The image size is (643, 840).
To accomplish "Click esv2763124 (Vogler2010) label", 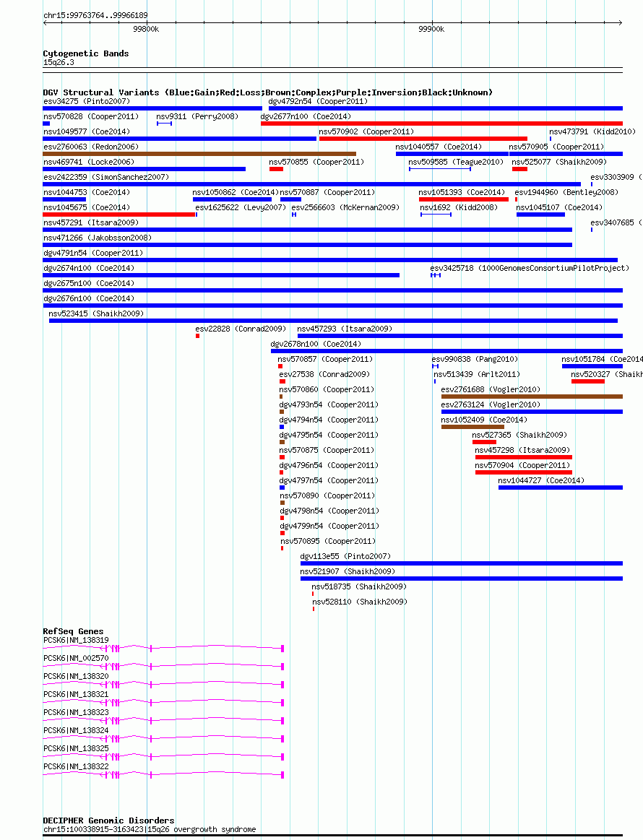I will click(x=491, y=404).
